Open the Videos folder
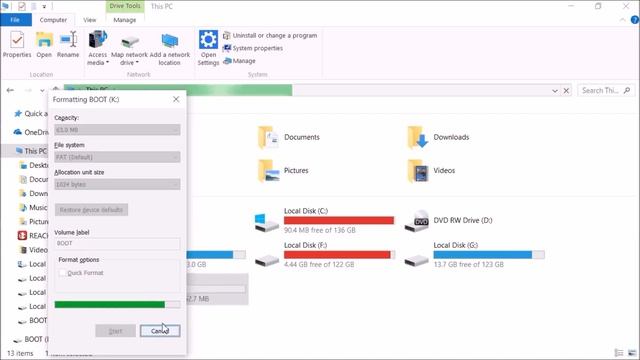 point(431,171)
